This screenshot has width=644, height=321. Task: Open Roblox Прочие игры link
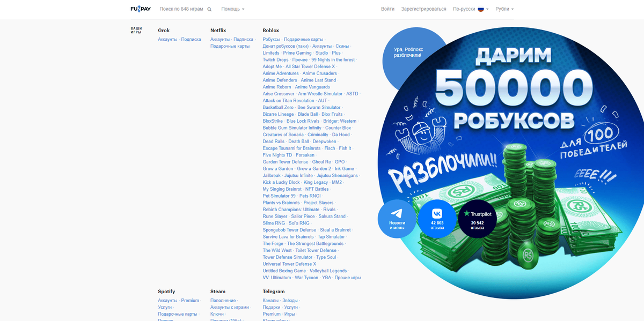348,278
